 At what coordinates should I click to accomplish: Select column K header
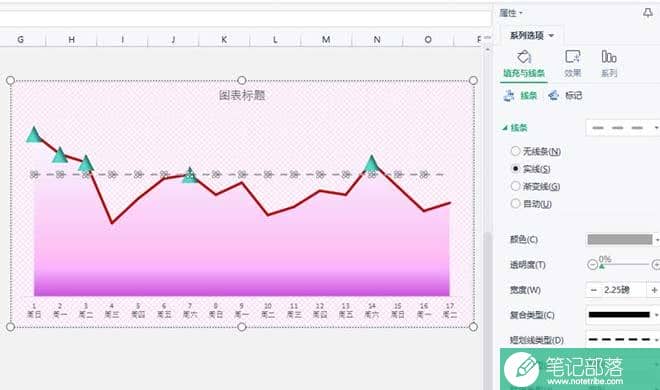224,40
